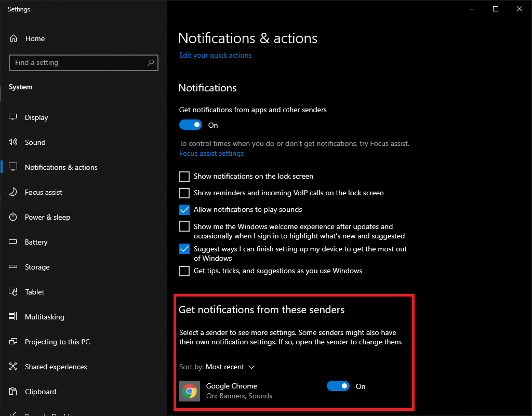Uncheck Allow notifications to play sounds

tap(184, 210)
